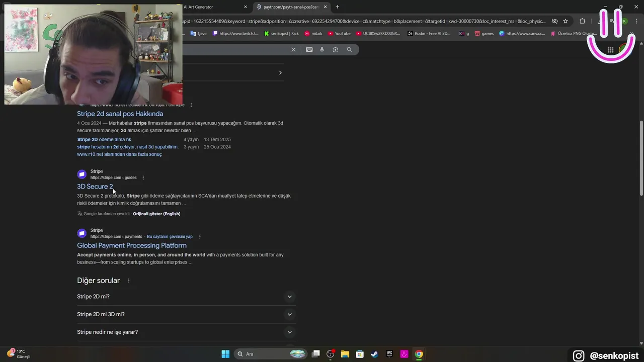Click the right chevron above the results
Screen dimensions: 644x362
280,72
